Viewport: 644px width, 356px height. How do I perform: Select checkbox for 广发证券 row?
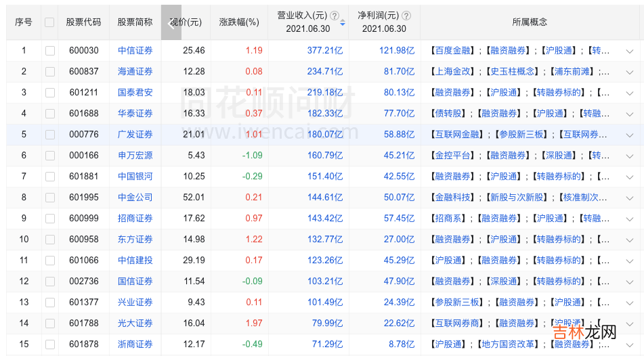click(x=49, y=135)
